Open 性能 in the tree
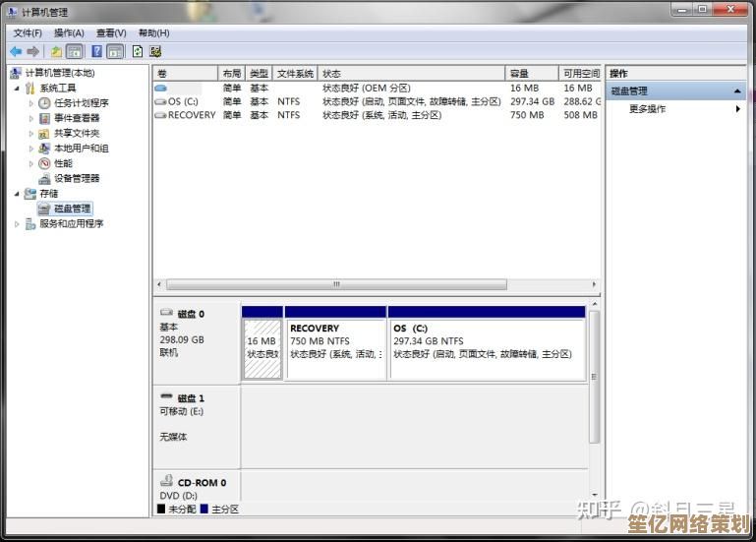This screenshot has height=542, width=756. click(x=63, y=163)
